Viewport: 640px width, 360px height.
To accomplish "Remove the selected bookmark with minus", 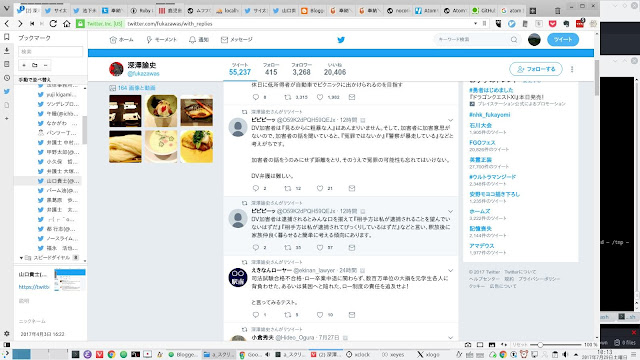I will pyautogui.click(x=45, y=65).
